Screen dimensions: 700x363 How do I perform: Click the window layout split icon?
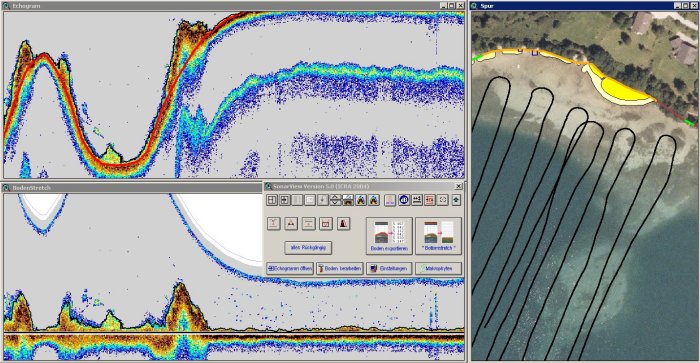tap(272, 200)
